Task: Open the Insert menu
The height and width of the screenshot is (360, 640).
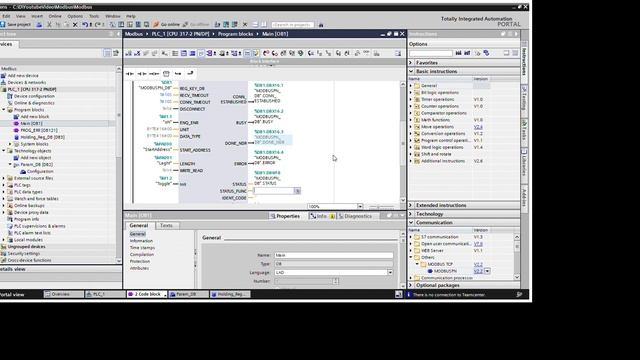Action: pos(37,16)
